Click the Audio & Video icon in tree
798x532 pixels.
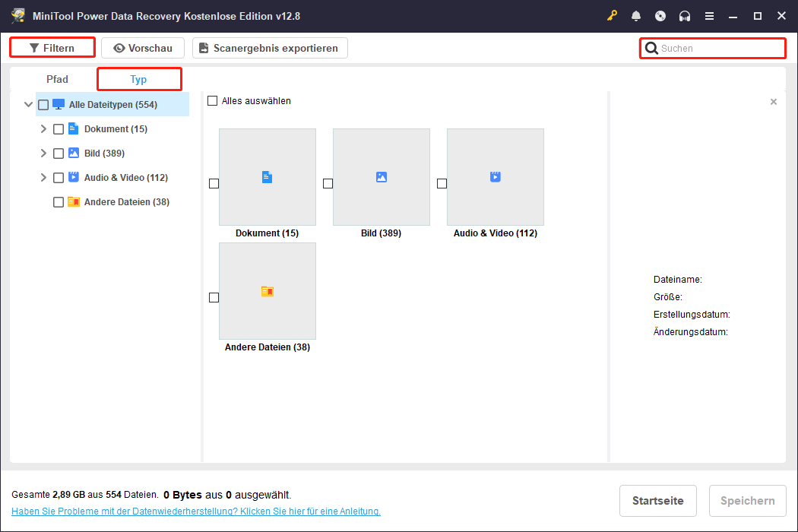point(74,177)
